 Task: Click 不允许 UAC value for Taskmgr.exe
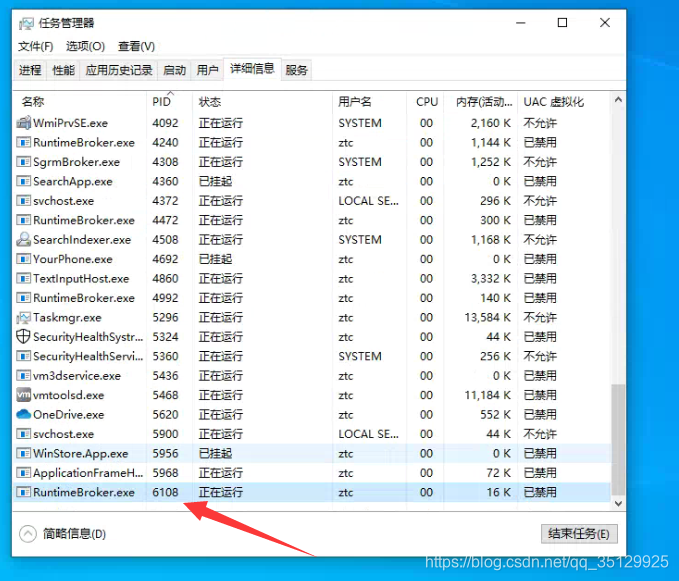(540, 317)
